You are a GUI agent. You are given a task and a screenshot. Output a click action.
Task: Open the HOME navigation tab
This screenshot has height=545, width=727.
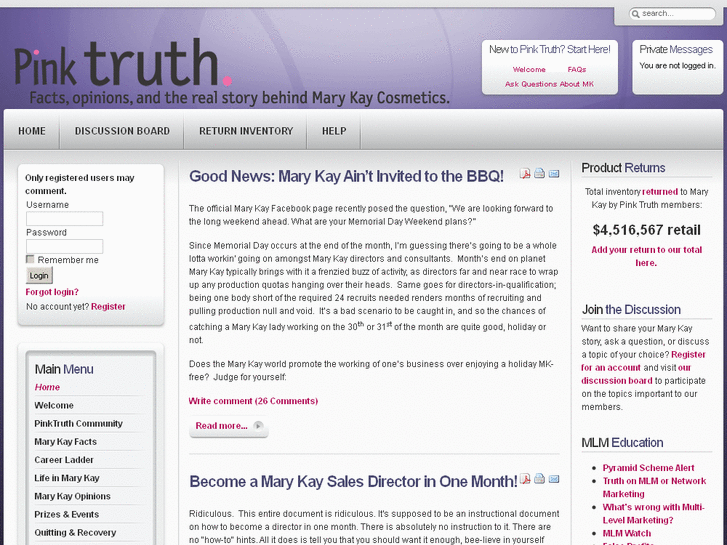(x=32, y=131)
